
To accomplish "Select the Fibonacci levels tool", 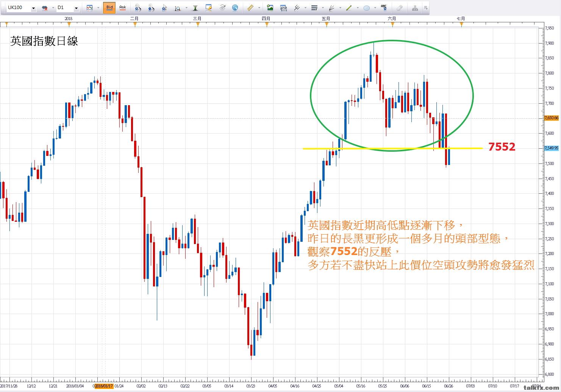I will [x=314, y=8].
